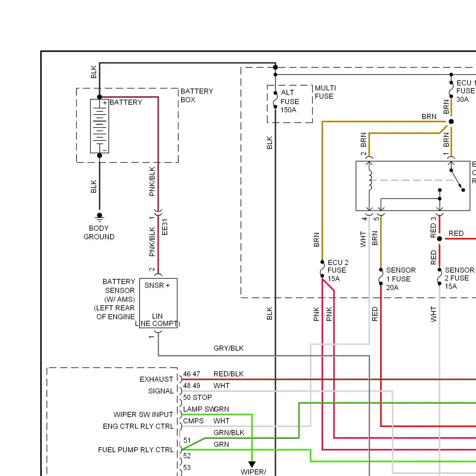Click the relay switch contact arm
Image resolution: width=476 pixels, height=476 pixels.
point(457,180)
